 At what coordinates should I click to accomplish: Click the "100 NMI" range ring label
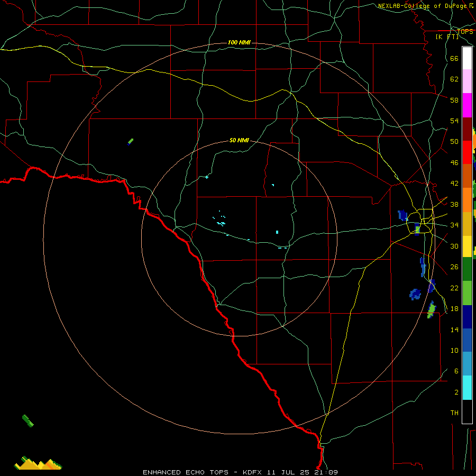click(239, 42)
